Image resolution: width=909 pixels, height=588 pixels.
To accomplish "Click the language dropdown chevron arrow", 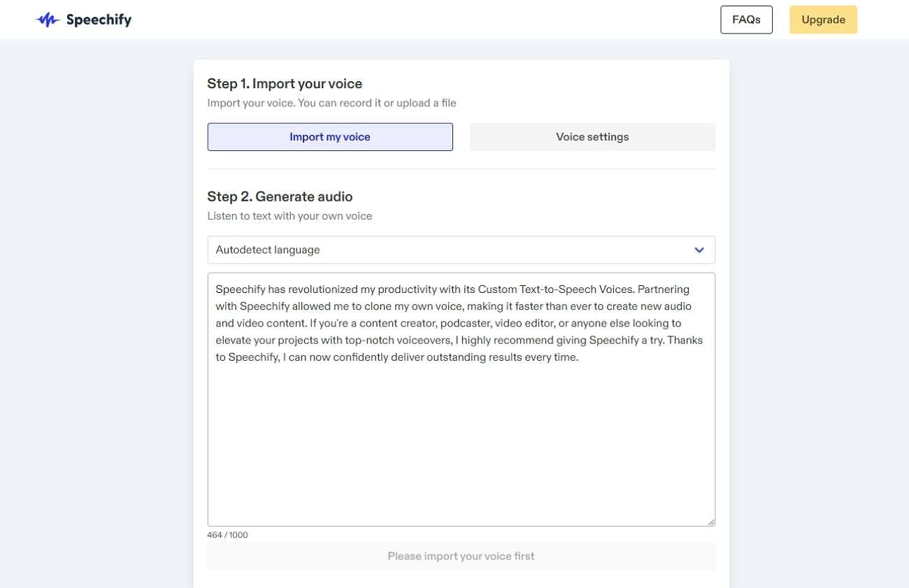I will click(699, 250).
